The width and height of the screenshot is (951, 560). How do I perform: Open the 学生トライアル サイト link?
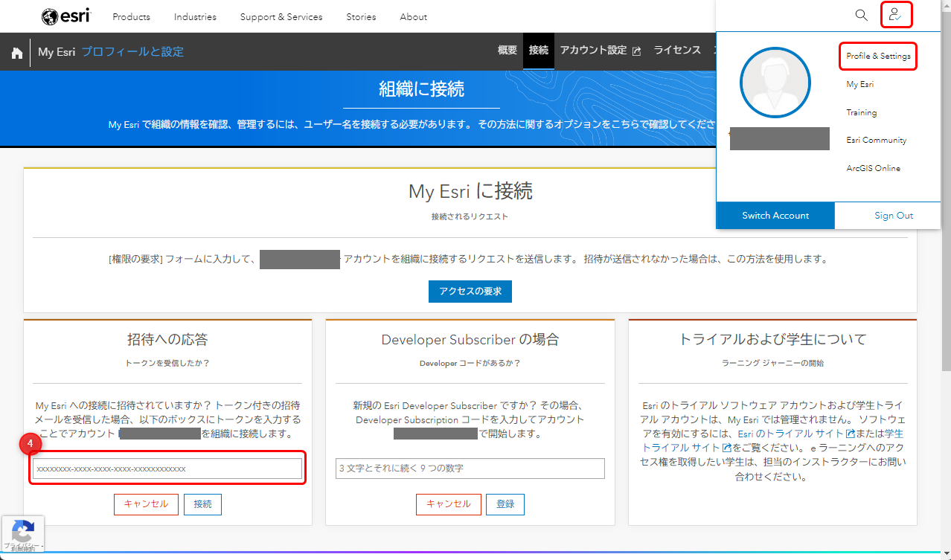[772, 440]
